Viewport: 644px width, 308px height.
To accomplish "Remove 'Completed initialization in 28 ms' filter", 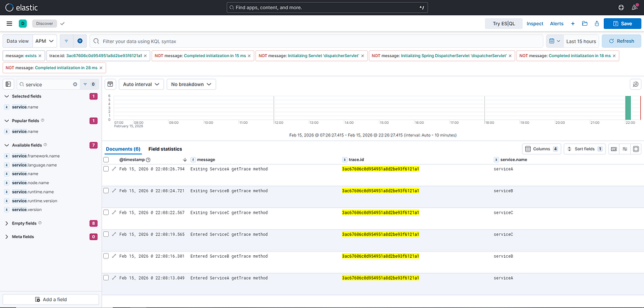I will coord(101,67).
